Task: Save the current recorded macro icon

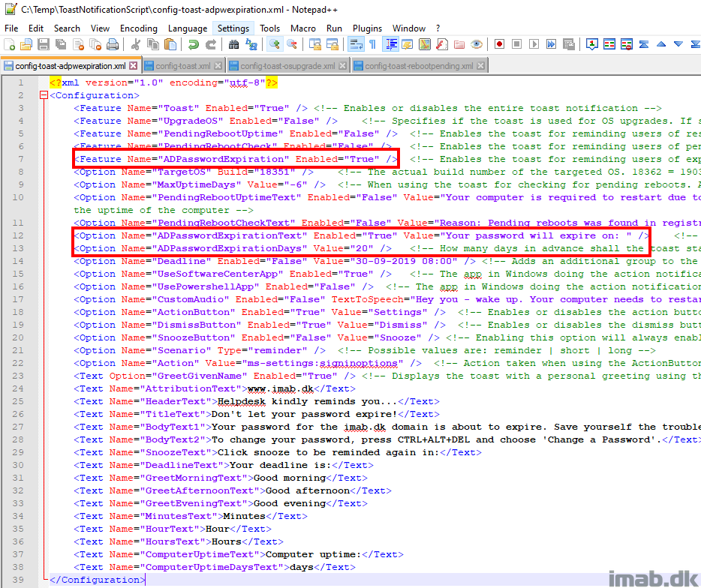Action: [569, 44]
